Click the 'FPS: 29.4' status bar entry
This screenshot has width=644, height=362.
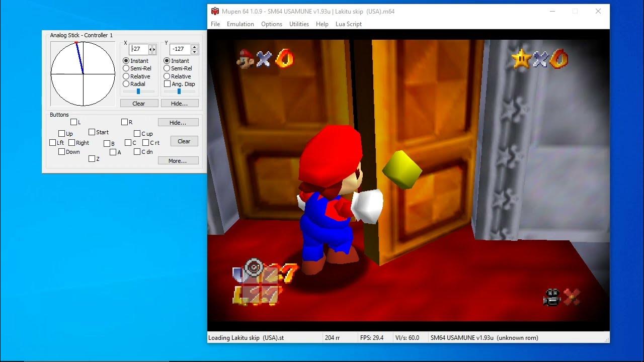click(372, 338)
